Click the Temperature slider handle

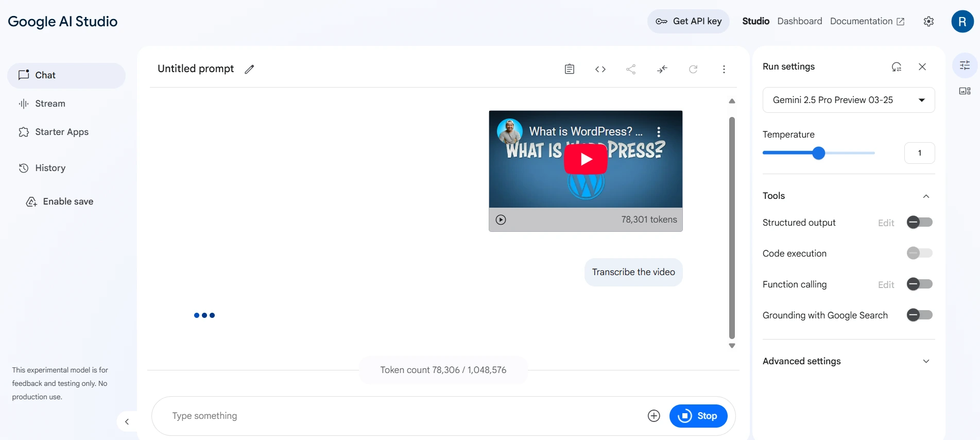tap(818, 153)
